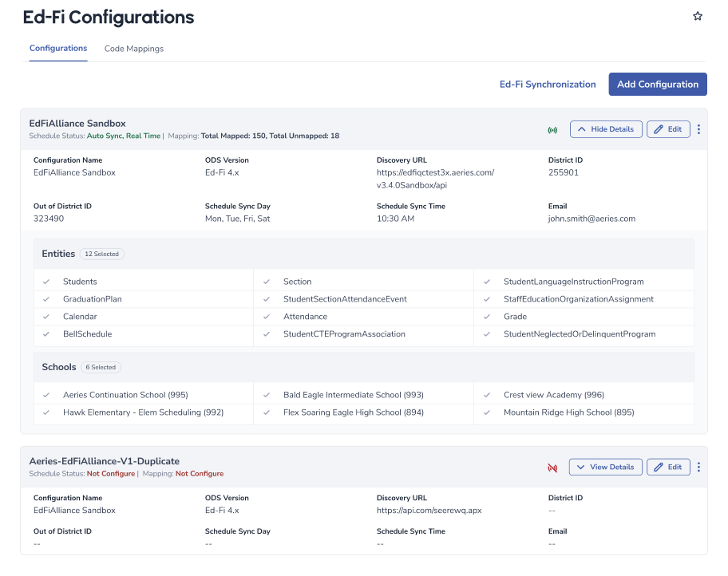Open the Code Mappings tab
This screenshot has height=576, width=728.
click(x=134, y=49)
